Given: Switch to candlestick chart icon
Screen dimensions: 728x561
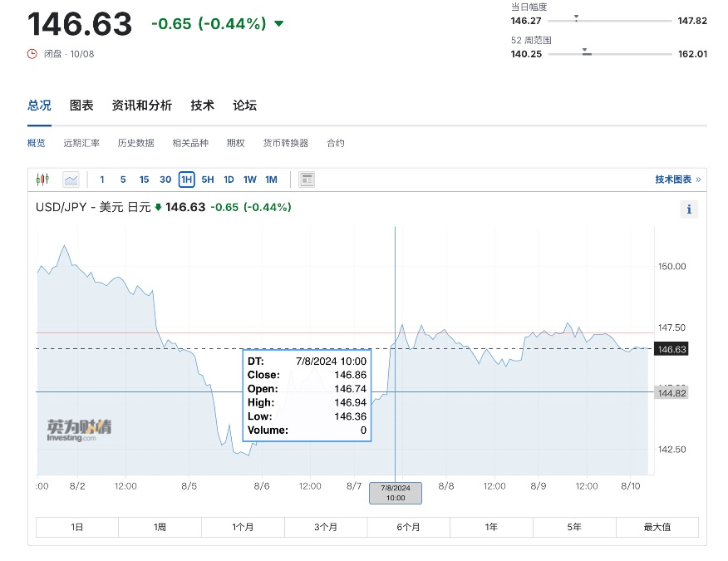Looking at the screenshot, I should [x=42, y=180].
